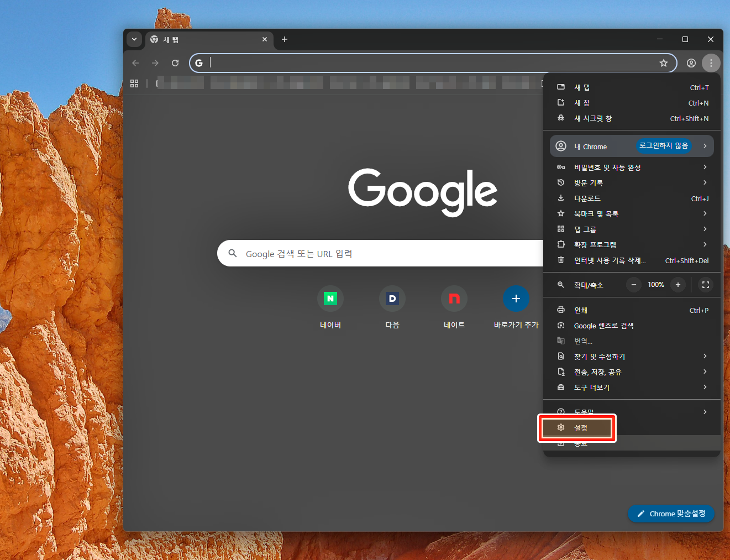Click the browser back arrow
730x560 pixels.
pyautogui.click(x=135, y=63)
